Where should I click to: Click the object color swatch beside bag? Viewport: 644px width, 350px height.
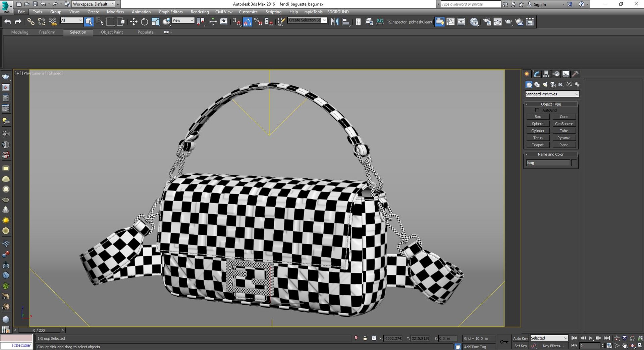point(574,163)
